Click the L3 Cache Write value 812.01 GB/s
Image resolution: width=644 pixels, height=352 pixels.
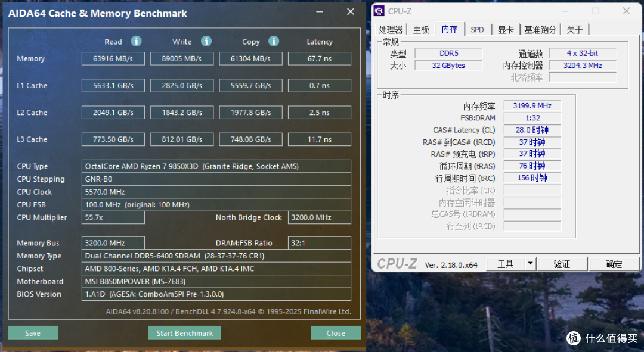182,139
